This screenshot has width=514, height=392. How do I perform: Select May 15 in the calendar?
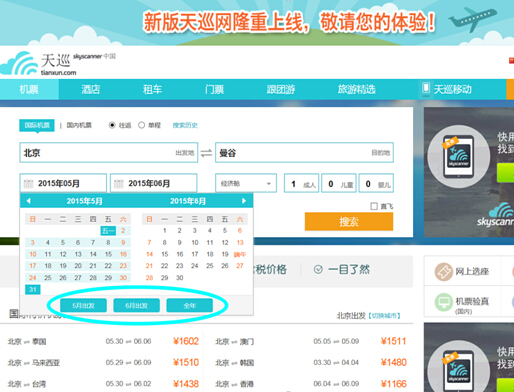click(108, 254)
